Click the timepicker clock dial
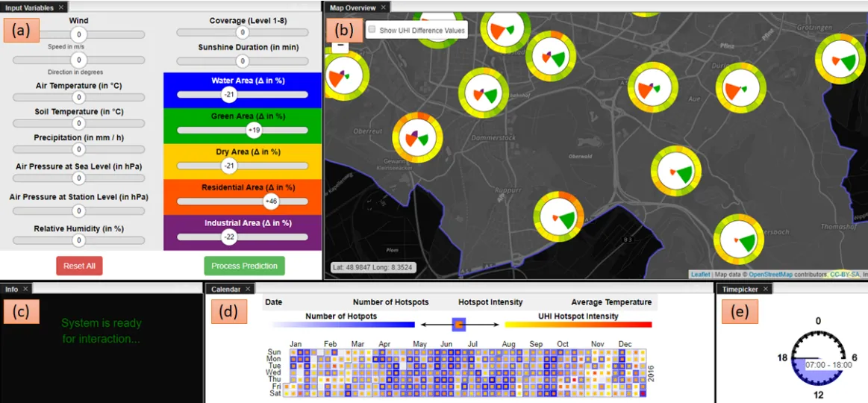The width and height of the screenshot is (868, 403). point(818,357)
